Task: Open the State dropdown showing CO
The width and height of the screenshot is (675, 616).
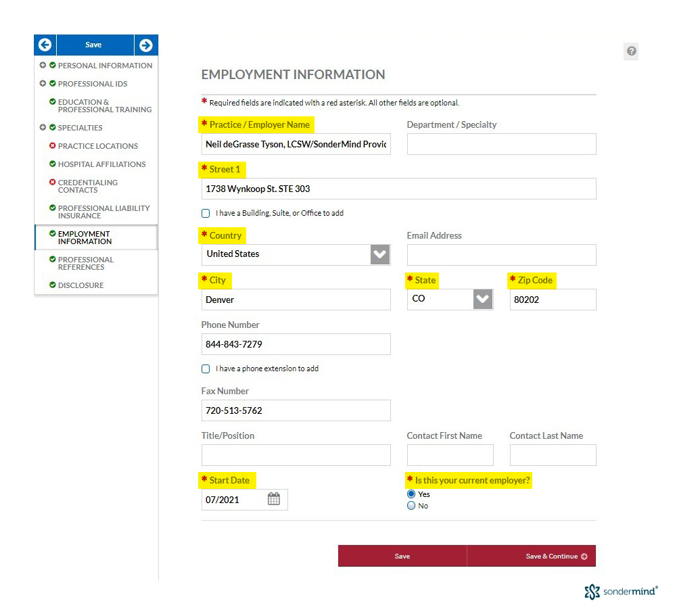Action: (x=450, y=299)
